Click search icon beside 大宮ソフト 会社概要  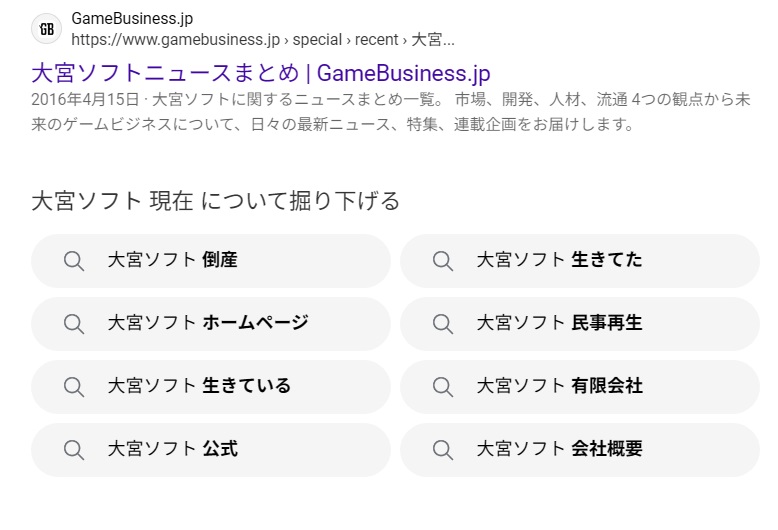coord(443,449)
